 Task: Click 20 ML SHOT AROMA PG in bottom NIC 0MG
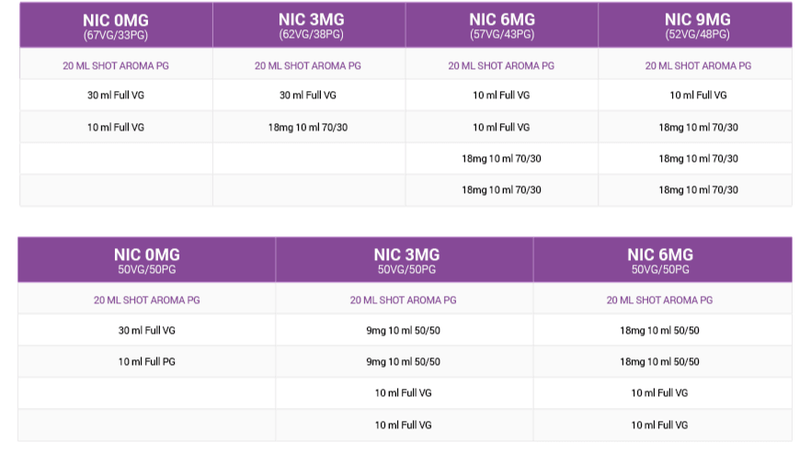point(147,300)
